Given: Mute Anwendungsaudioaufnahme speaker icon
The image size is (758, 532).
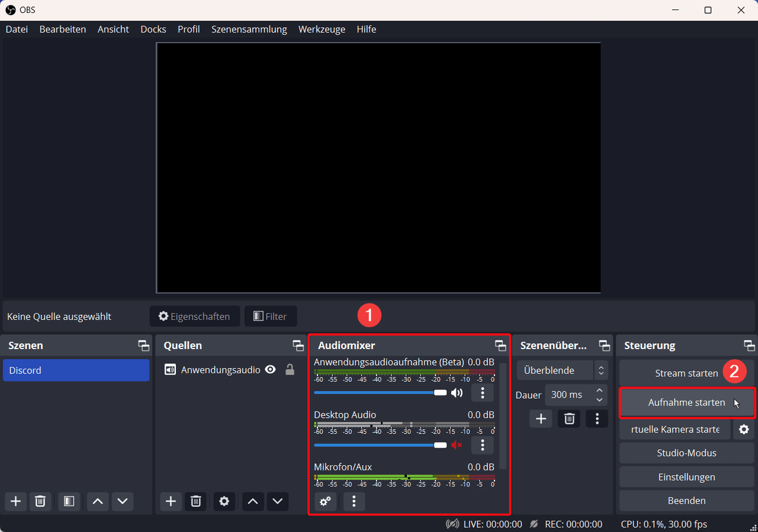Looking at the screenshot, I should click(x=457, y=393).
